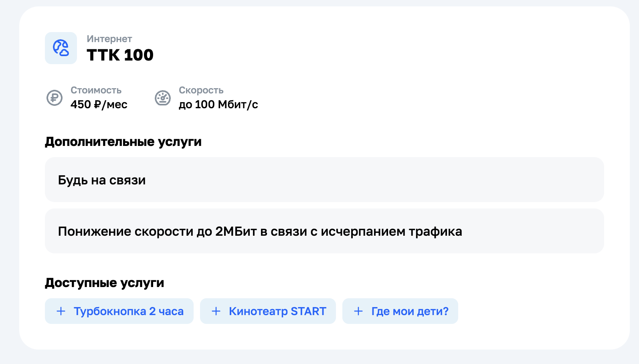The height and width of the screenshot is (364, 639).
Task: Click the Стоимость label
Action: [96, 90]
